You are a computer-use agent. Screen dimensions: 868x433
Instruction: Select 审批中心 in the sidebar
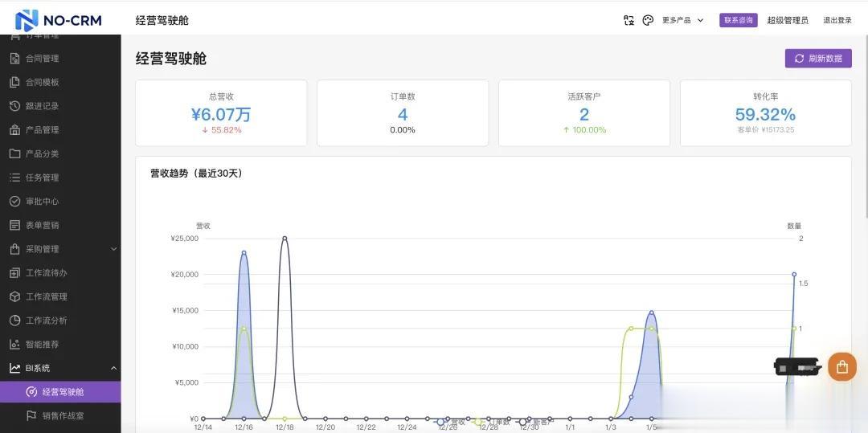[x=60, y=202]
